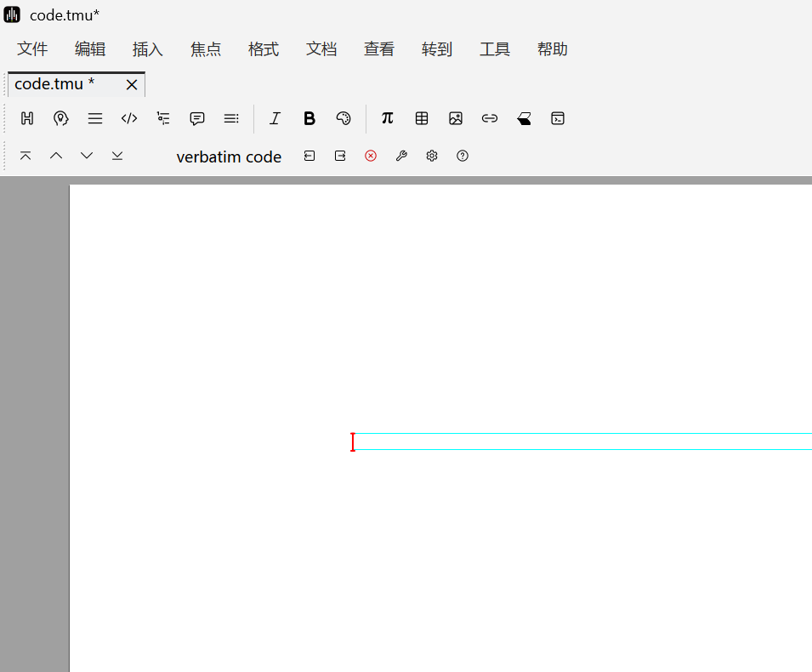Image resolution: width=812 pixels, height=672 pixels.
Task: Click the single down chevron arrow
Action: click(x=87, y=156)
